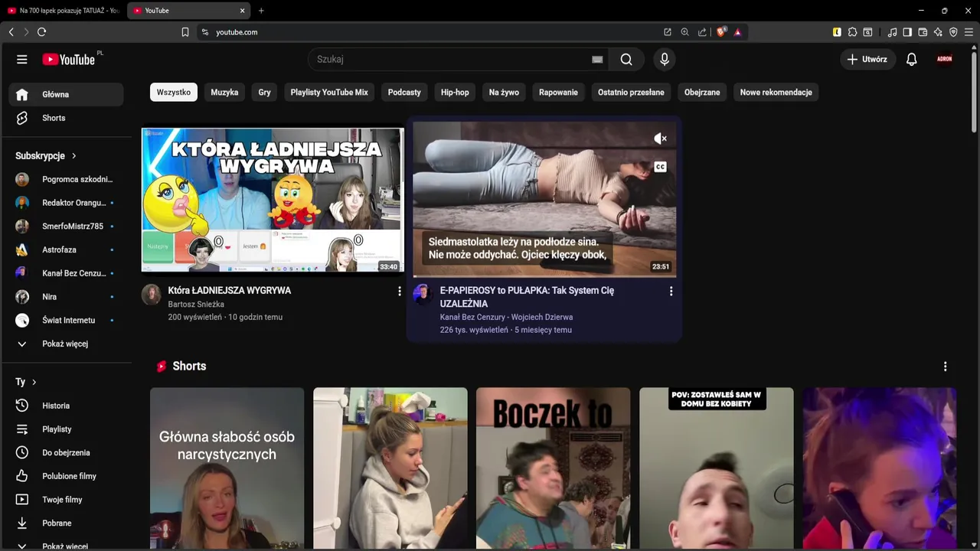Toggle captions CC on preview video
Screen dimensions: 980x551
click(x=660, y=167)
